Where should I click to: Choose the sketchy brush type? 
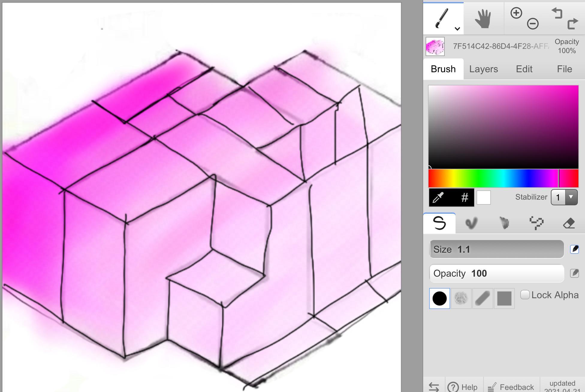504,223
